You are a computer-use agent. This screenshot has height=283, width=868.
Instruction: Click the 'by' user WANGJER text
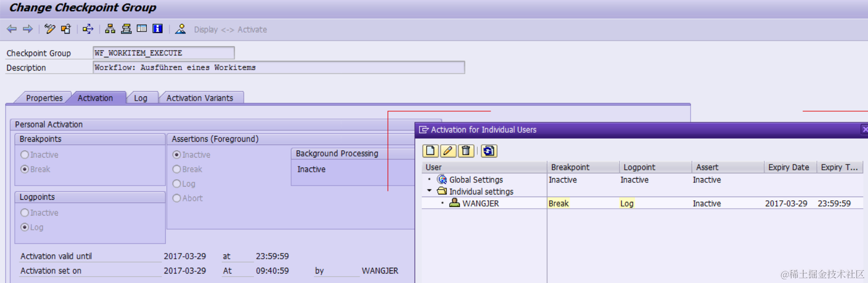pyautogui.click(x=380, y=271)
